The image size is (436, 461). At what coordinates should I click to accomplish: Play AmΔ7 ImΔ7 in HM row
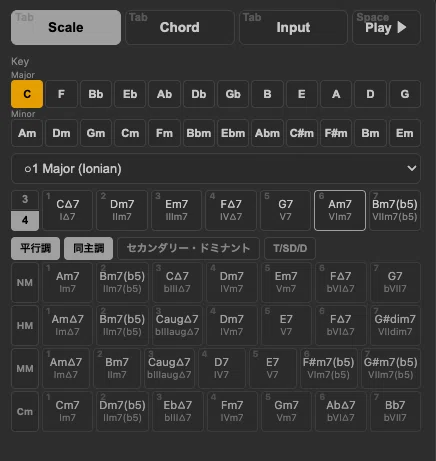67,326
